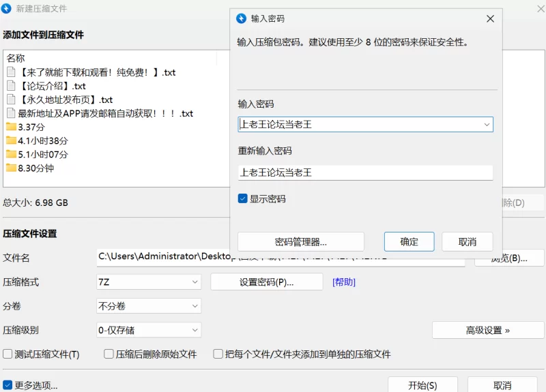This screenshot has width=546, height=392.
Task: Open the 密码管理器 button
Action: pyautogui.click(x=300, y=241)
